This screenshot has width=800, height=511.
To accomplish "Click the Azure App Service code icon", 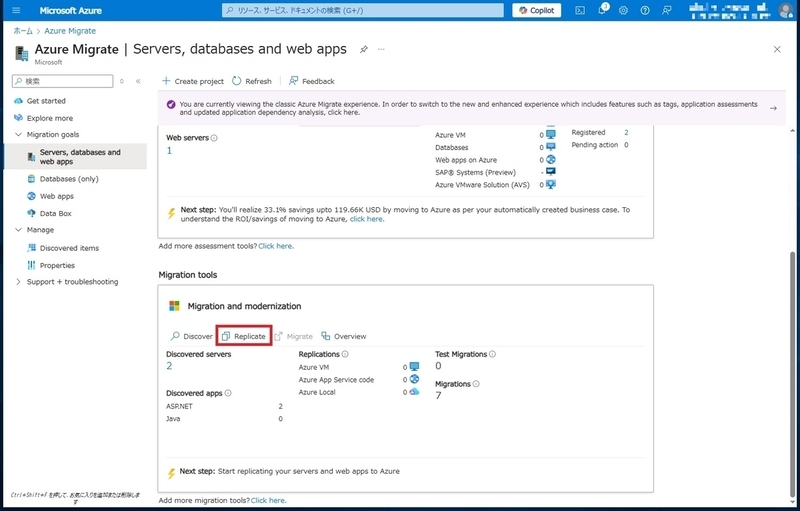I will point(414,379).
